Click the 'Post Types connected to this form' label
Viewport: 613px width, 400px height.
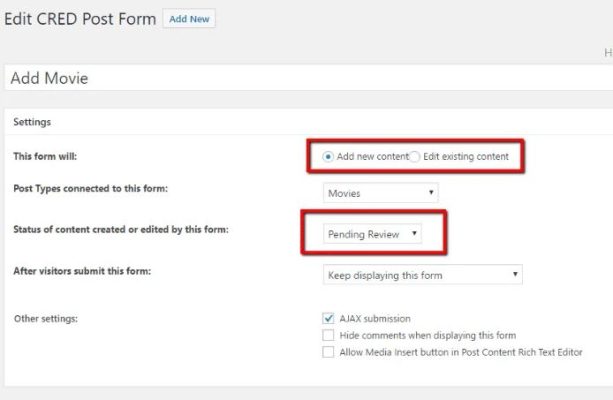tap(90, 189)
